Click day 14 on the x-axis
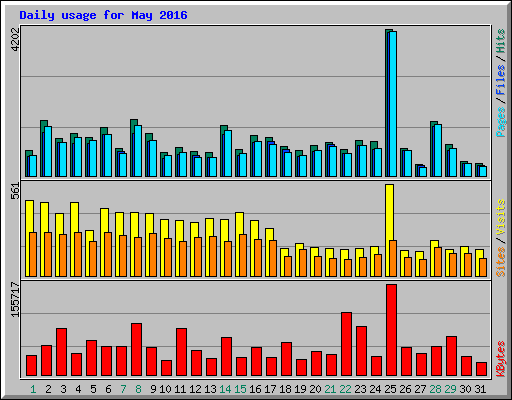 coord(225,389)
